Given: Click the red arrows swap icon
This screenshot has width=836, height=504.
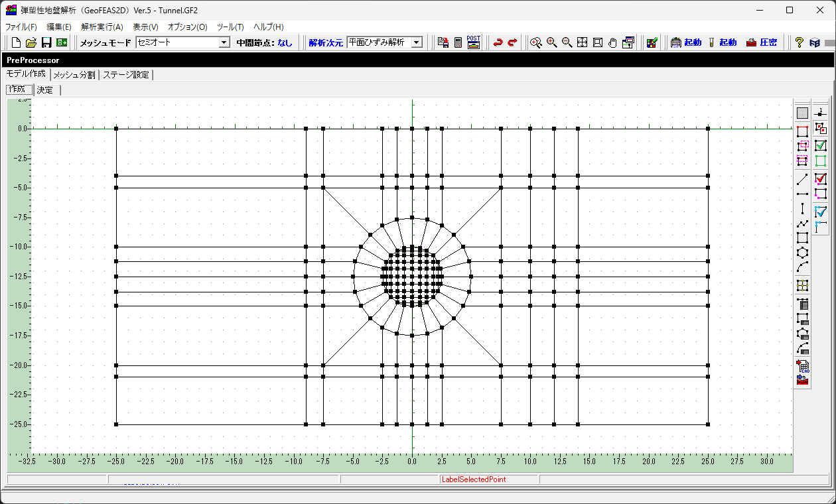Looking at the screenshot, I should [821, 128].
